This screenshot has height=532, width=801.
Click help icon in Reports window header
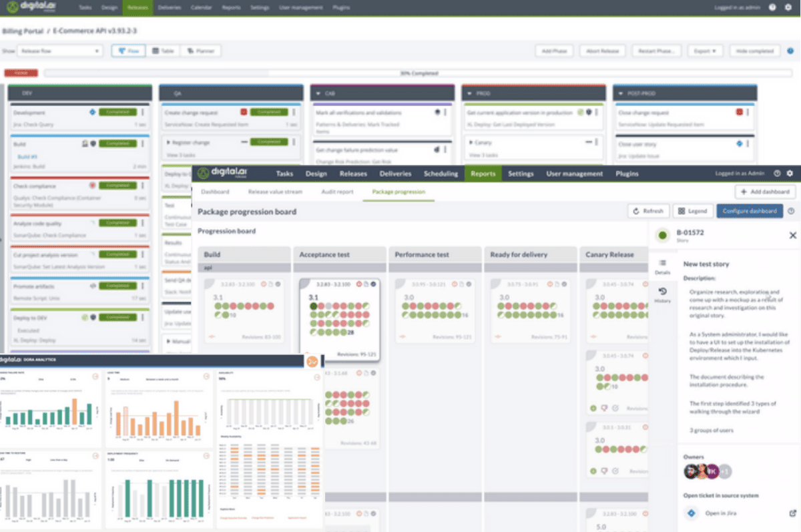[777, 174]
